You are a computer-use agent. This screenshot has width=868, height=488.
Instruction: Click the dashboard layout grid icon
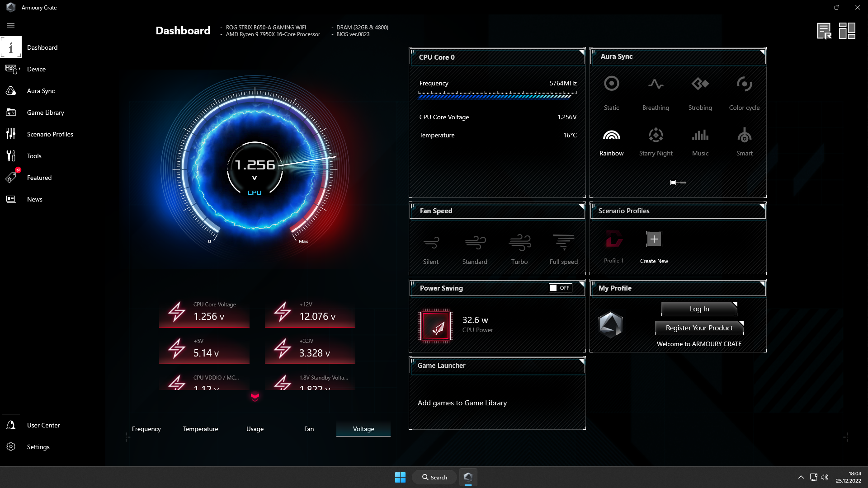[x=847, y=31]
